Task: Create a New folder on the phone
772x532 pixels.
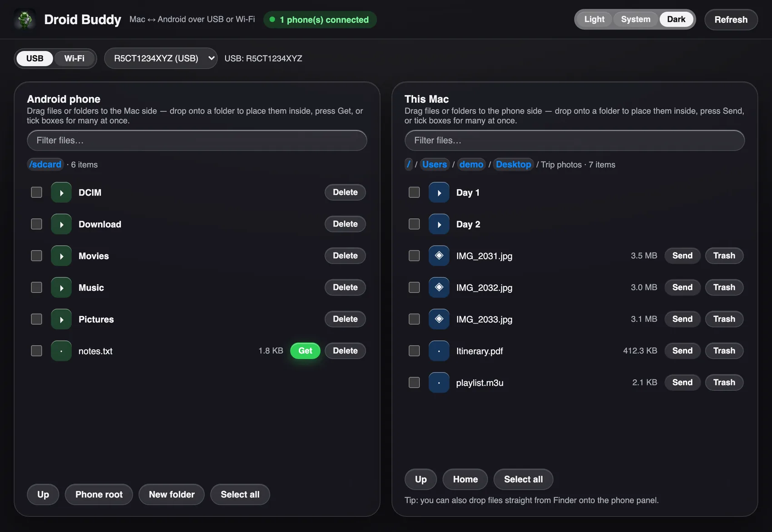Action: pos(171,494)
